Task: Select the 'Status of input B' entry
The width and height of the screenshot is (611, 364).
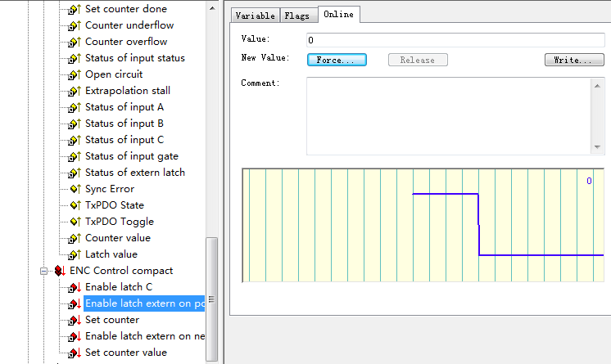Action: [124, 124]
